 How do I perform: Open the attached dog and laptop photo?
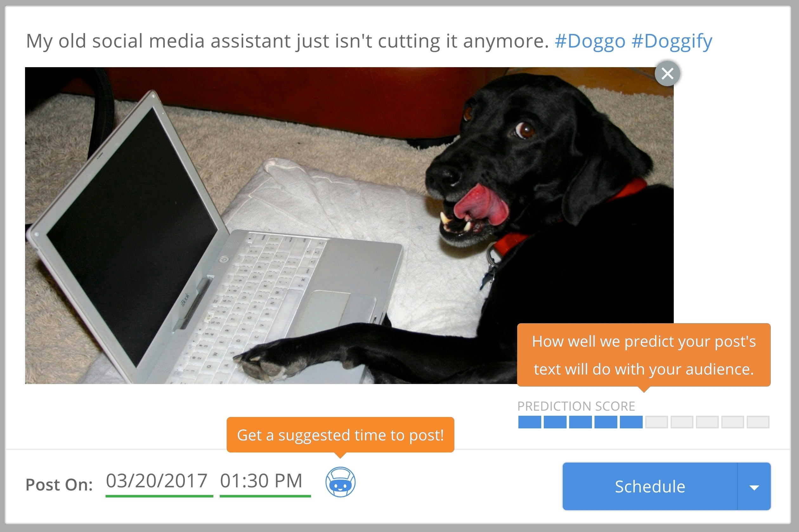349,226
